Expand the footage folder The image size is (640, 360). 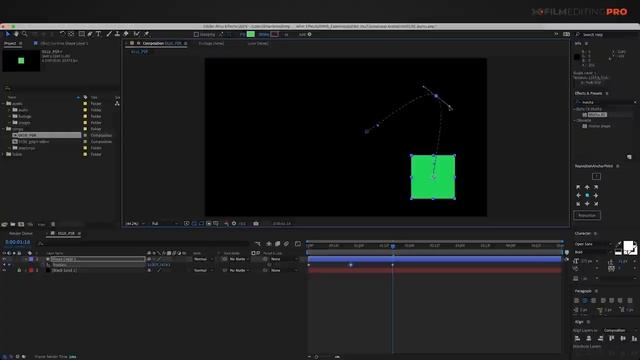tap(10, 116)
